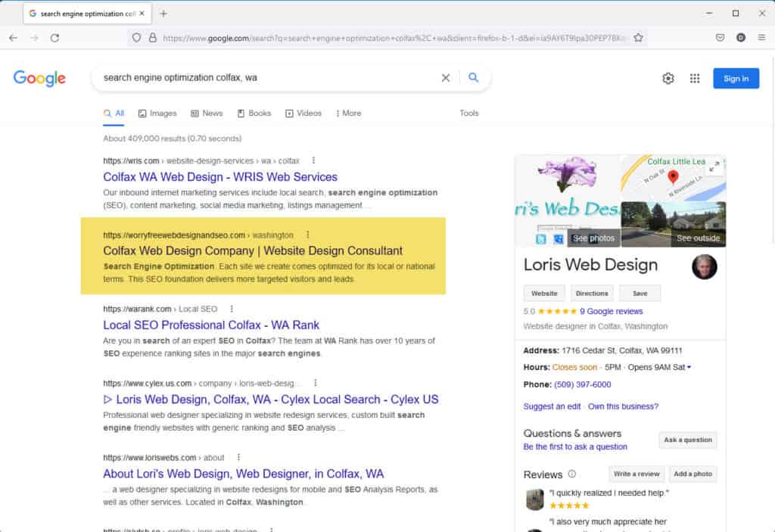Click the Website button for Loris Web Design
775x532 pixels.
click(544, 293)
